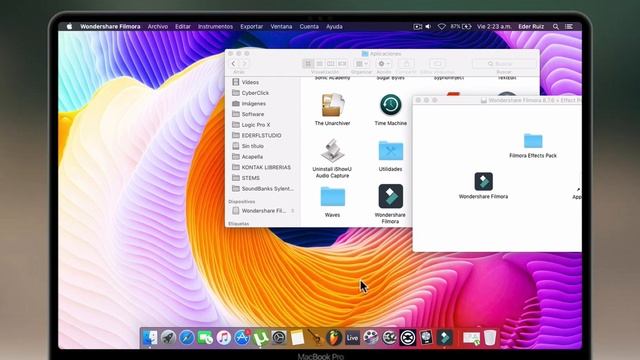Screen dimensions: 640x360
Task: Open the Apple menu
Action: tap(69, 27)
